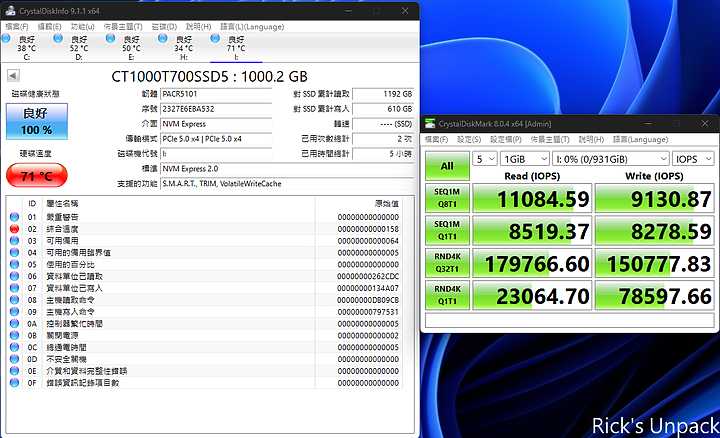Click the 100 % health status button
Image resolution: width=720 pixels, height=438 pixels.
tap(37, 122)
